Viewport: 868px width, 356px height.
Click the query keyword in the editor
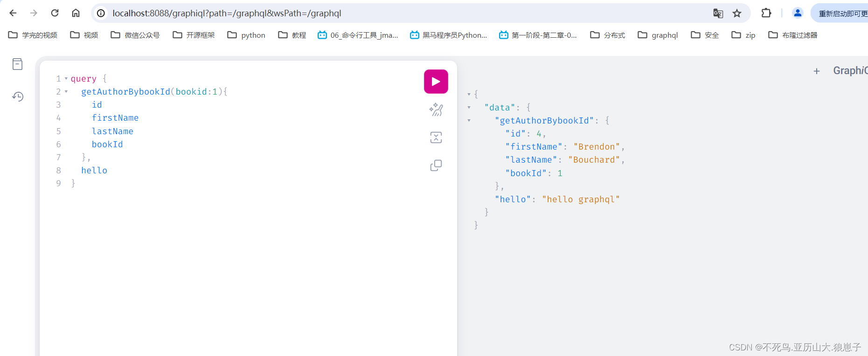83,79
